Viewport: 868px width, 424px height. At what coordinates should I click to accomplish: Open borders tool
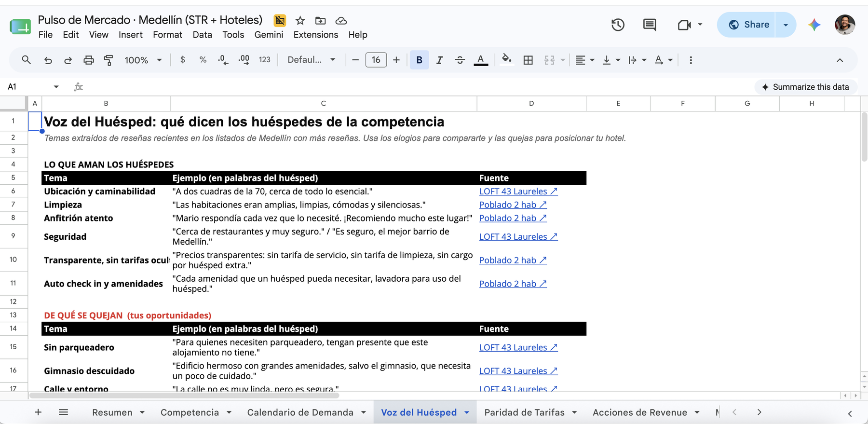click(x=528, y=60)
